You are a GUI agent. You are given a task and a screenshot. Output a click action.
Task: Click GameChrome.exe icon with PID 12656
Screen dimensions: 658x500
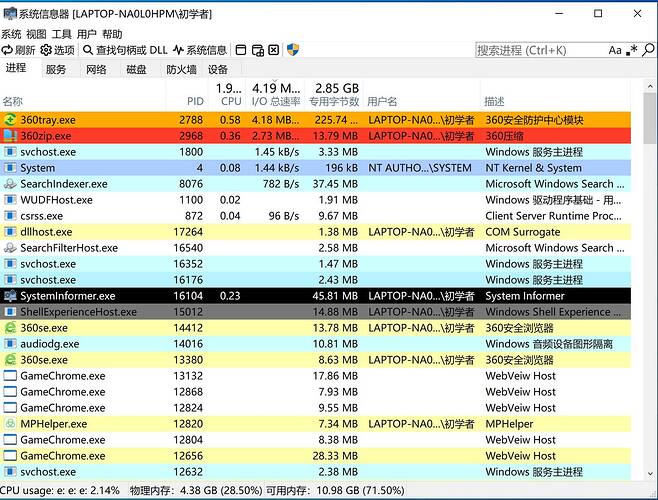(10, 455)
